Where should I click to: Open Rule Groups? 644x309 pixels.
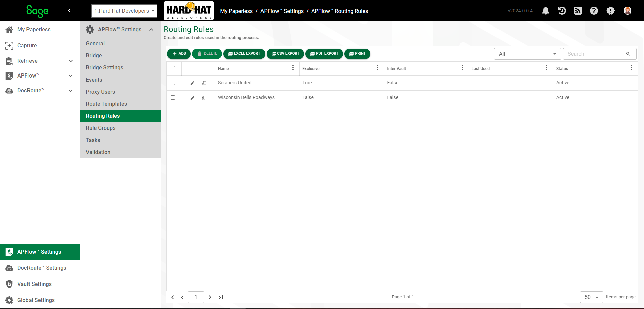click(x=120, y=128)
